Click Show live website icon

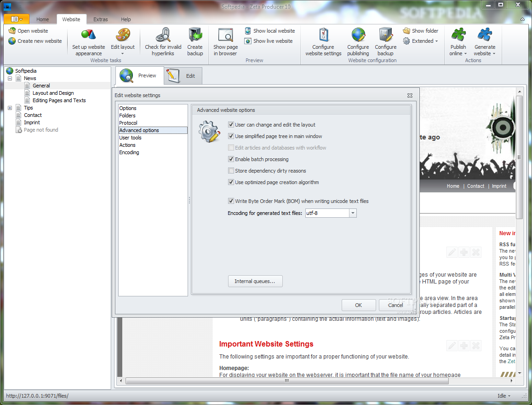(x=248, y=41)
